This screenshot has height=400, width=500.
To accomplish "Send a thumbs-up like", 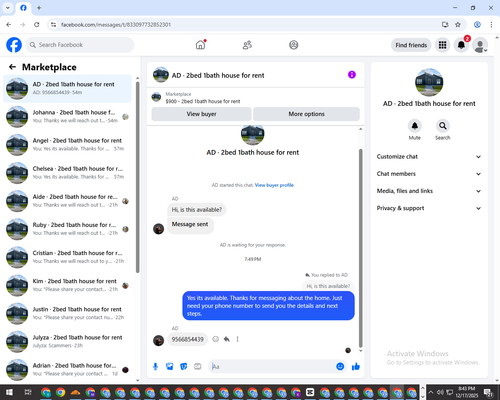I will tap(356, 367).
